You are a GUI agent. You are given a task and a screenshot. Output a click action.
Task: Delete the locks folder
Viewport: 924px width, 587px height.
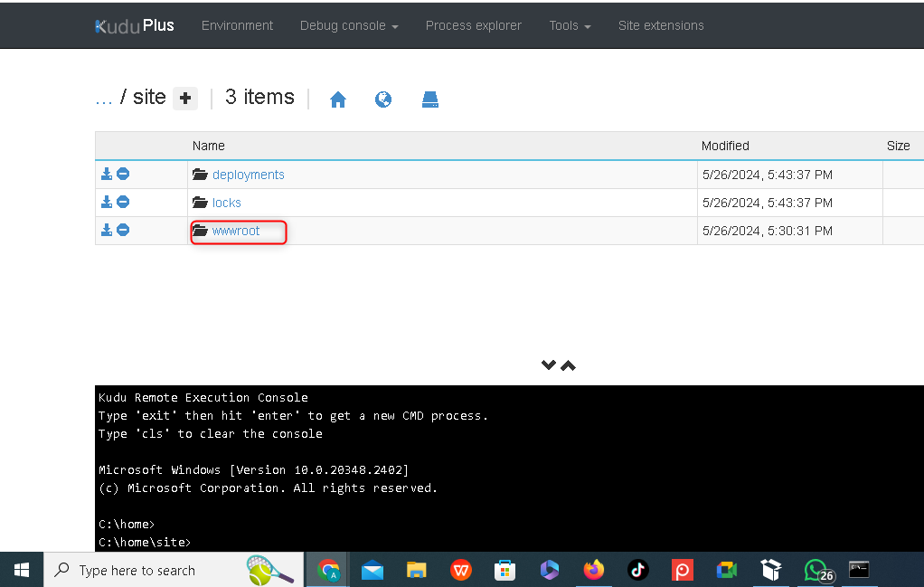click(123, 203)
